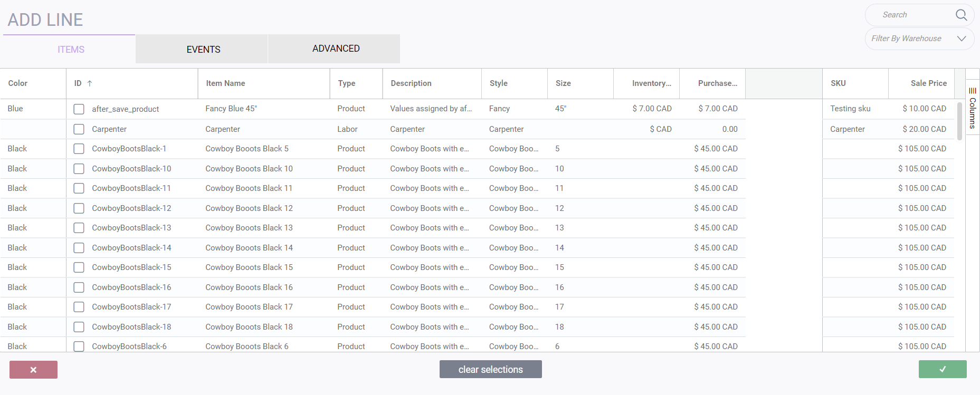980x395 pixels.
Task: Sort by the Sale Price header
Action: tap(928, 83)
